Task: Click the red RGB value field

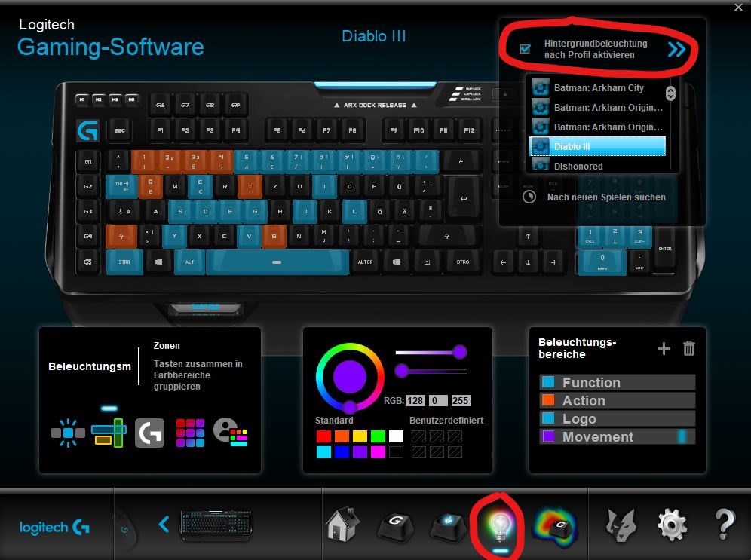Action: [415, 401]
